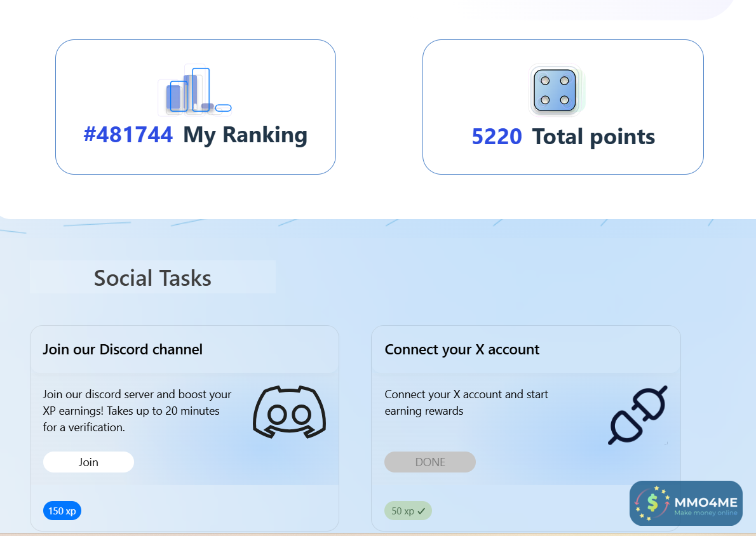Click the 5220 points value
Viewport: 756px width, 536px height.
497,137
